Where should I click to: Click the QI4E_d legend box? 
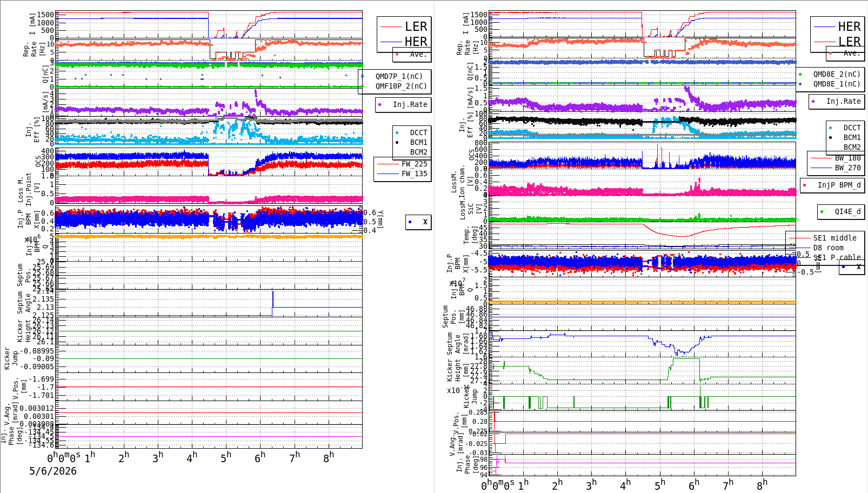[841, 211]
